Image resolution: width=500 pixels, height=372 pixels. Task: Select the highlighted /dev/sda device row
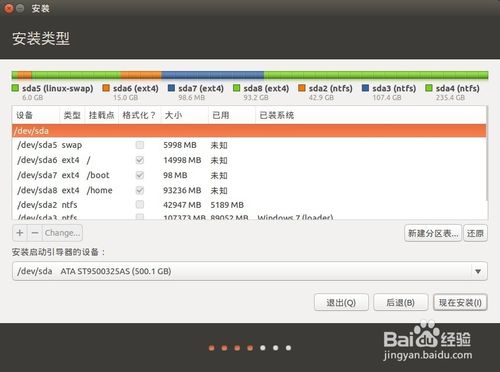(x=249, y=131)
